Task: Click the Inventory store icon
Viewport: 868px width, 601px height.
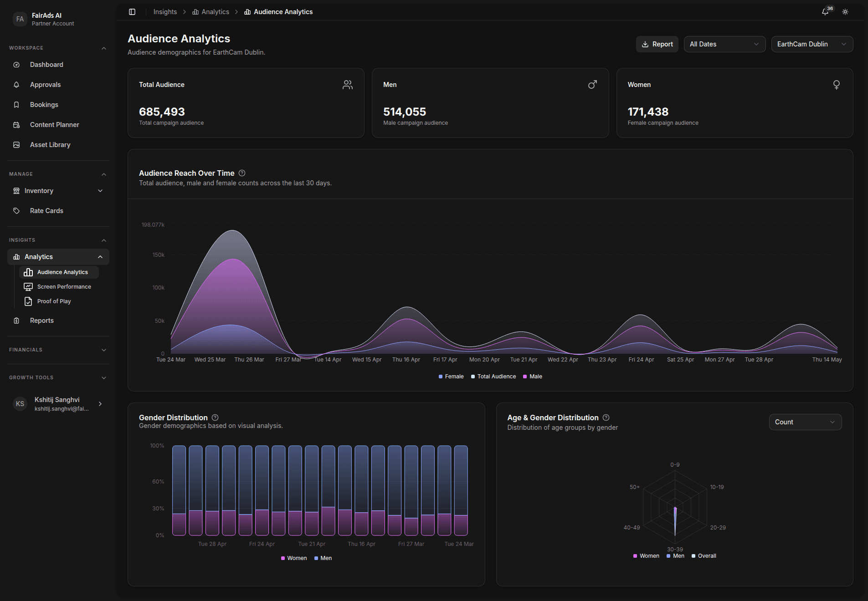Action: click(16, 191)
